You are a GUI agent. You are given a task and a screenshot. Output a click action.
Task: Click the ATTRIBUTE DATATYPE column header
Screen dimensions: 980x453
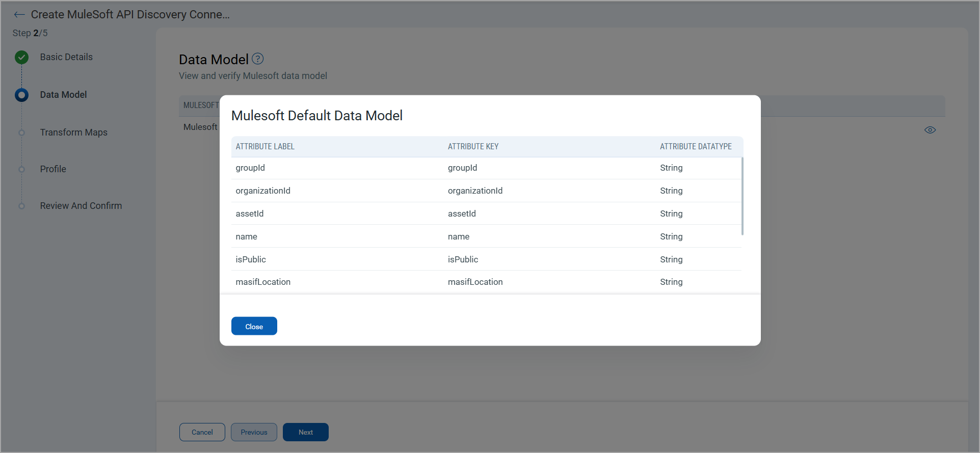coord(696,146)
